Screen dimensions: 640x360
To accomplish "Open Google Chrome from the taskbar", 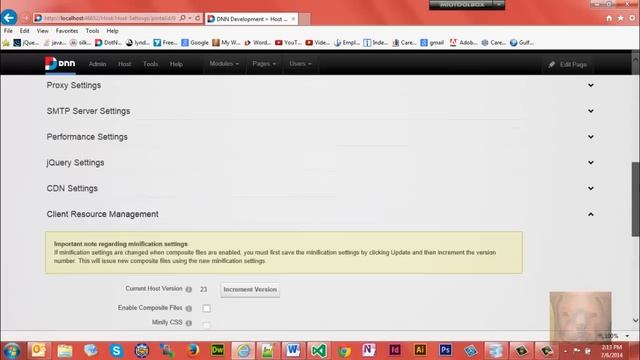I will tap(344, 350).
